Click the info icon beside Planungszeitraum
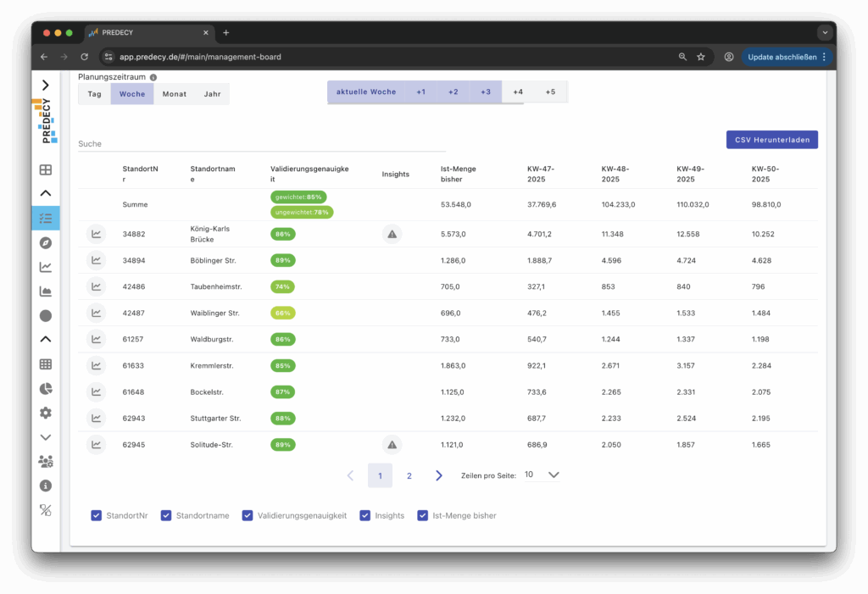 tap(153, 77)
